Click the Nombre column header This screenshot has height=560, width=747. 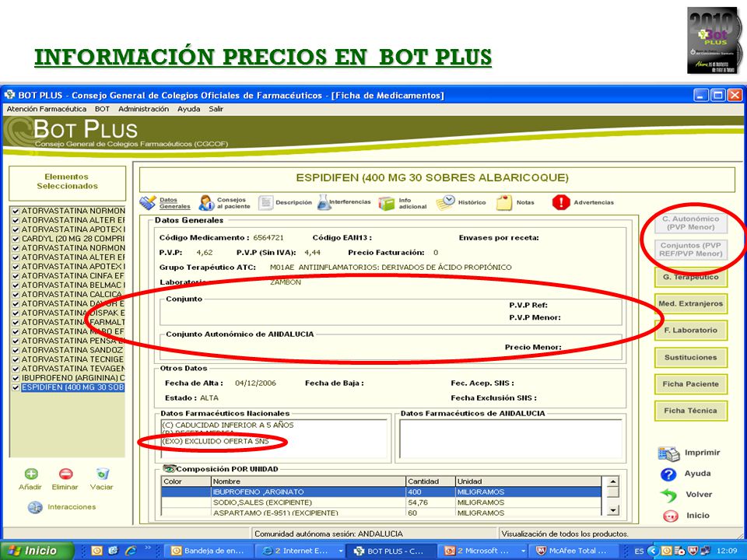coord(308,481)
